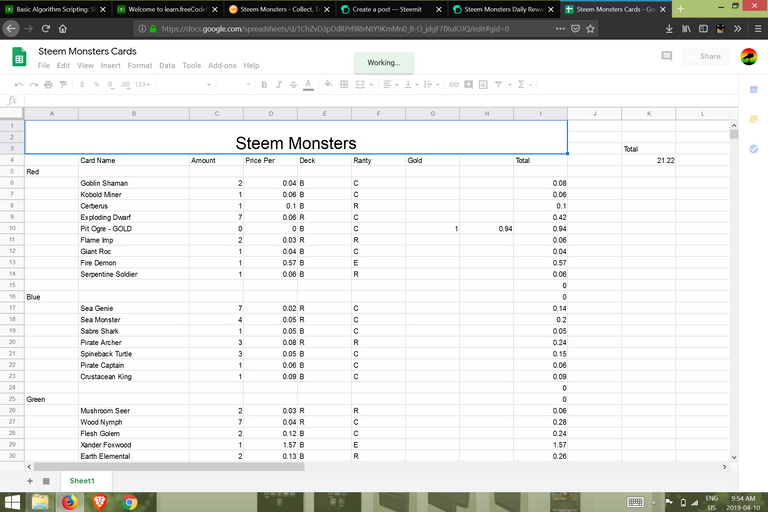Open the Insert menu
Viewport: 768px width, 512px height.
[x=111, y=66]
